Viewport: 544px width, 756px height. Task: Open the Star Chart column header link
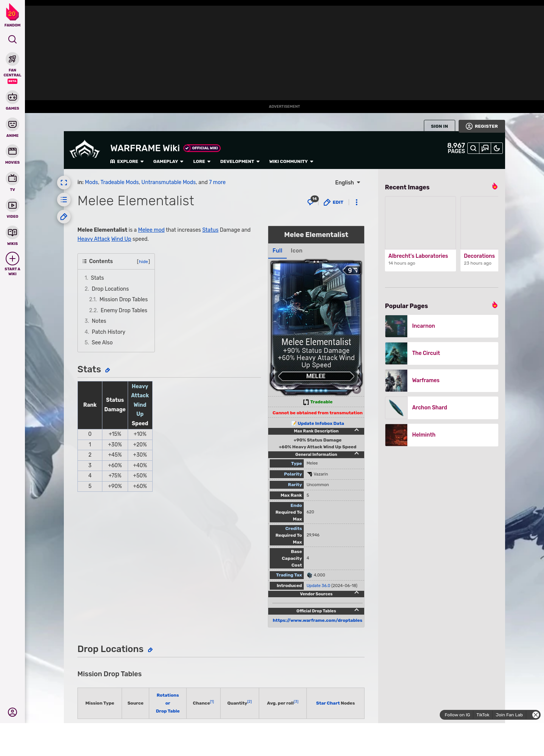pos(328,703)
